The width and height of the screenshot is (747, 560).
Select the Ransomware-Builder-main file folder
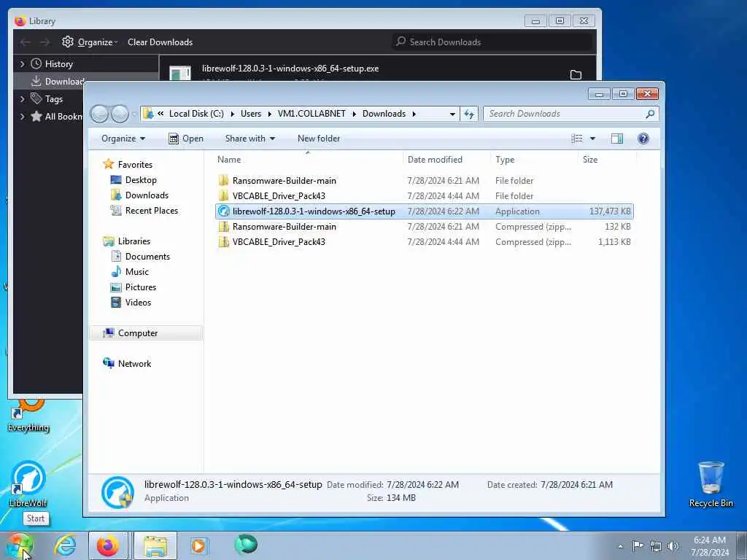424,181
